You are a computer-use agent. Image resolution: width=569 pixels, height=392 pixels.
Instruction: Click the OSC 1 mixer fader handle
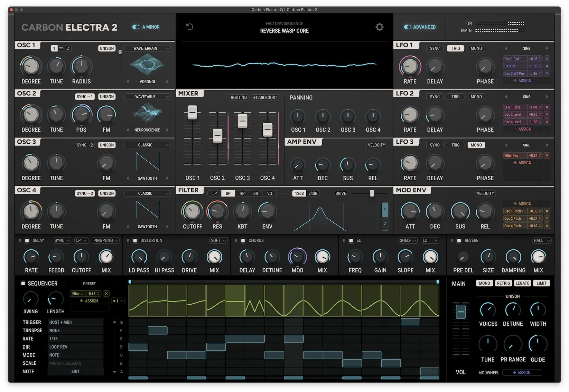pos(192,113)
